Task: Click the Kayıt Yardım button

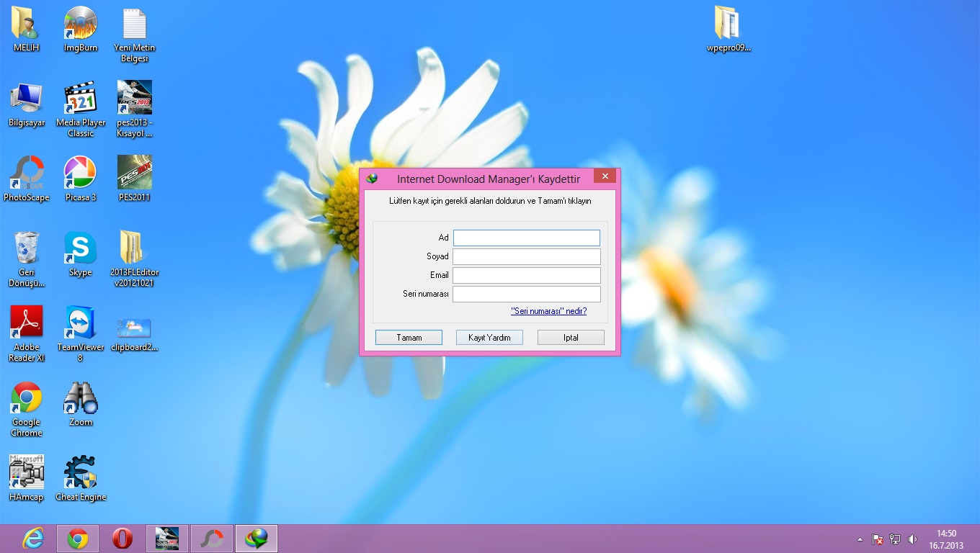Action: tap(489, 338)
